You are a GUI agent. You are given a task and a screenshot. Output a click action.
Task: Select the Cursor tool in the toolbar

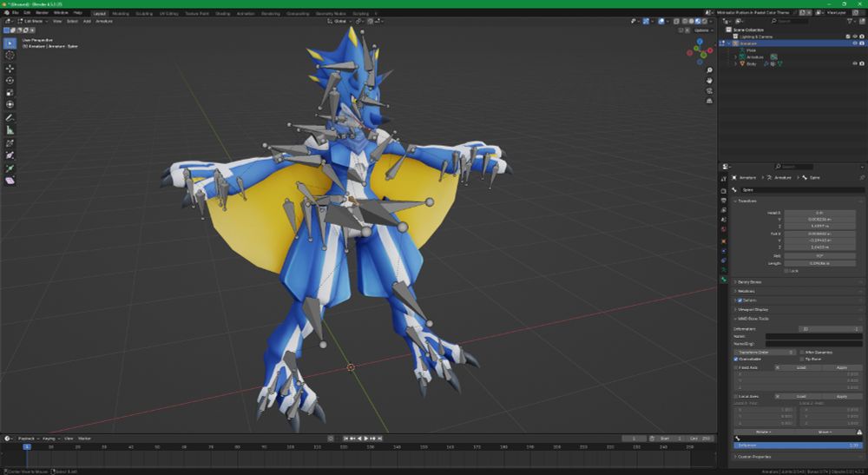(x=10, y=56)
